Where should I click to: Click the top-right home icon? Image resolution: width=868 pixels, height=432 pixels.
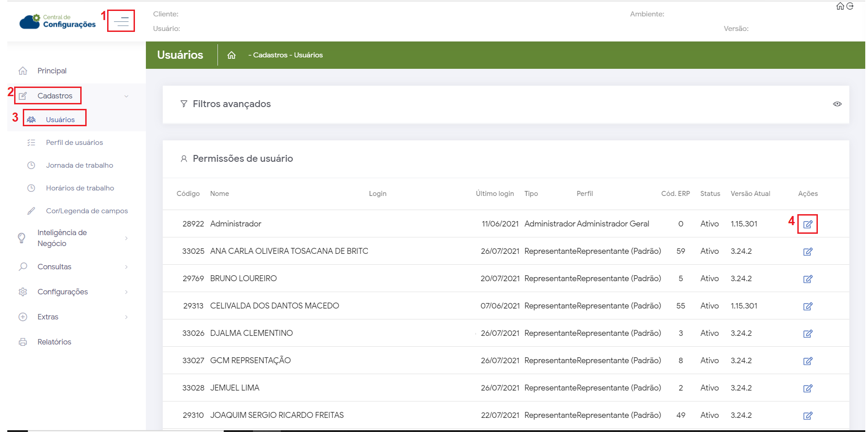click(x=840, y=6)
